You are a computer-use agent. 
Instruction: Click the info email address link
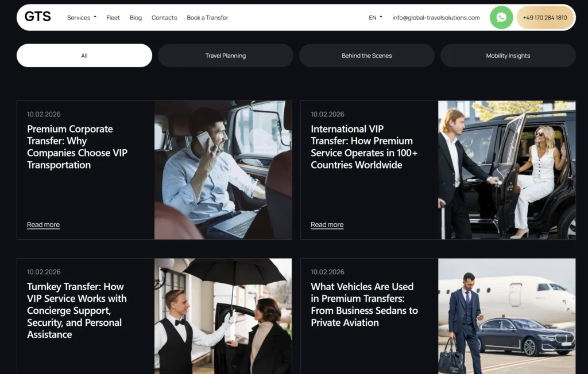[436, 18]
